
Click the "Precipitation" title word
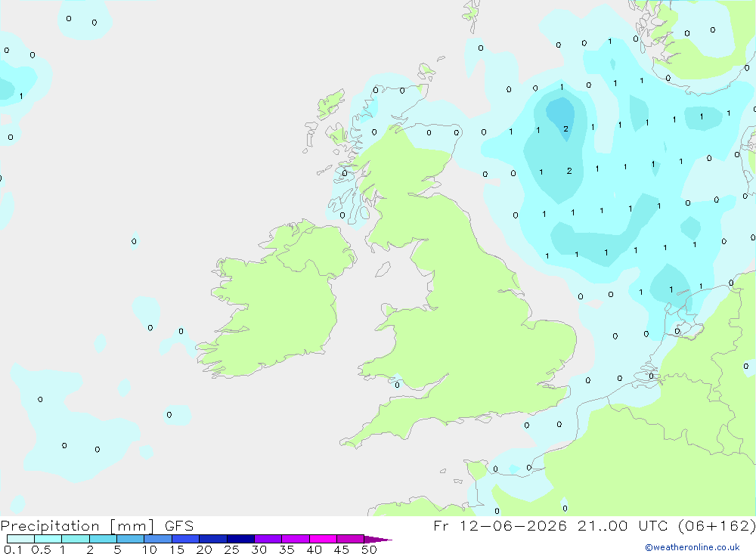pyautogui.click(x=50, y=526)
